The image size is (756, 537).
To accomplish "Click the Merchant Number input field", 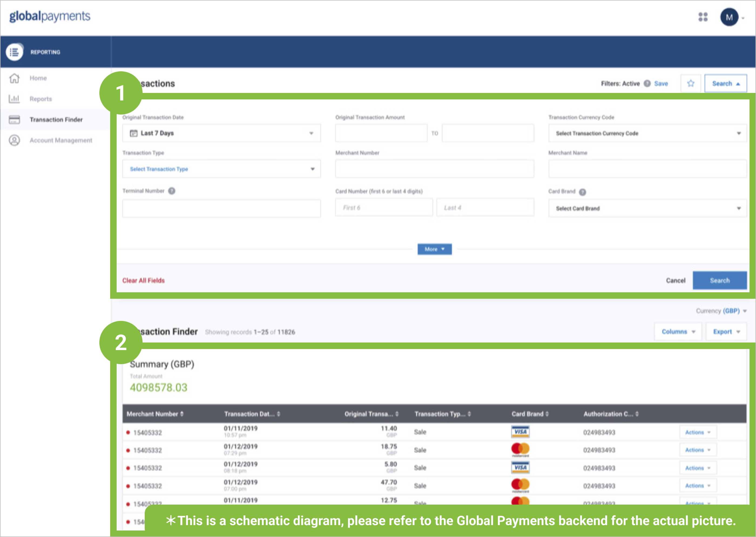I will [434, 169].
